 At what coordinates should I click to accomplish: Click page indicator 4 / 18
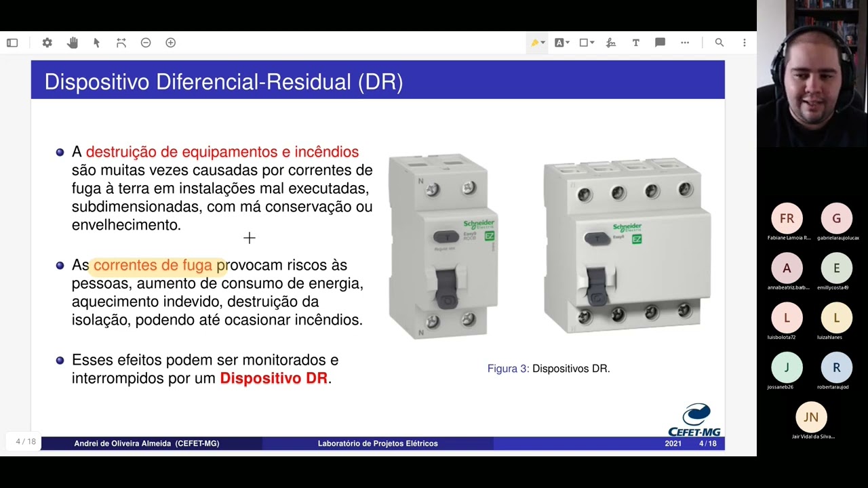coord(26,442)
